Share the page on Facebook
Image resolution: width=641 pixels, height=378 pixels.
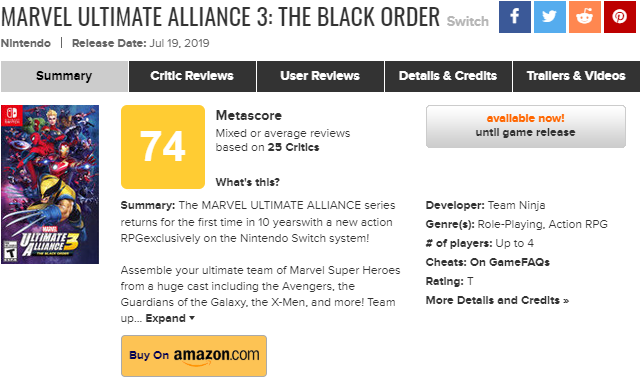[x=515, y=17]
